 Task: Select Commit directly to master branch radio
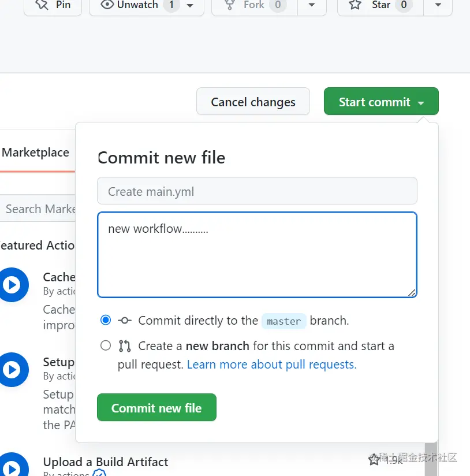(106, 320)
